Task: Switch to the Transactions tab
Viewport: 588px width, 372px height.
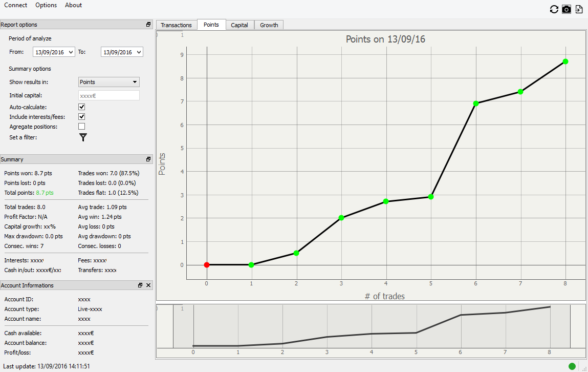Action: pos(176,25)
